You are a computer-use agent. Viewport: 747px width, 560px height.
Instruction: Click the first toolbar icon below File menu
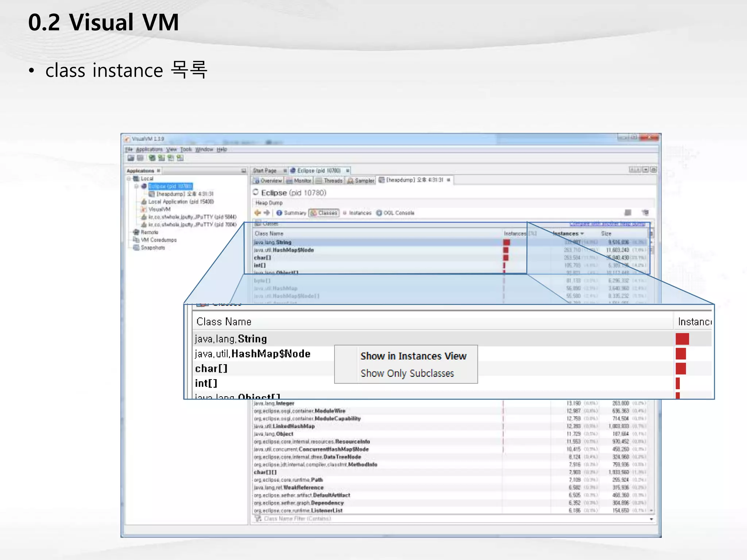click(x=131, y=158)
